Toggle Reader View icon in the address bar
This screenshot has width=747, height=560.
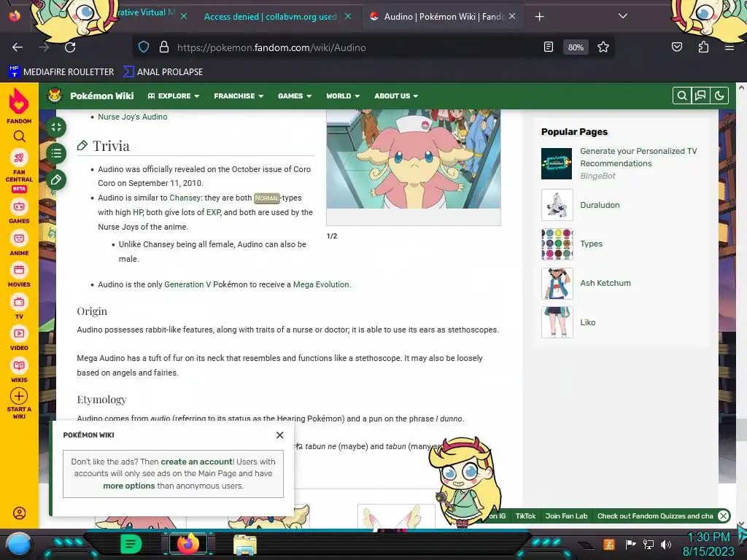tap(549, 47)
